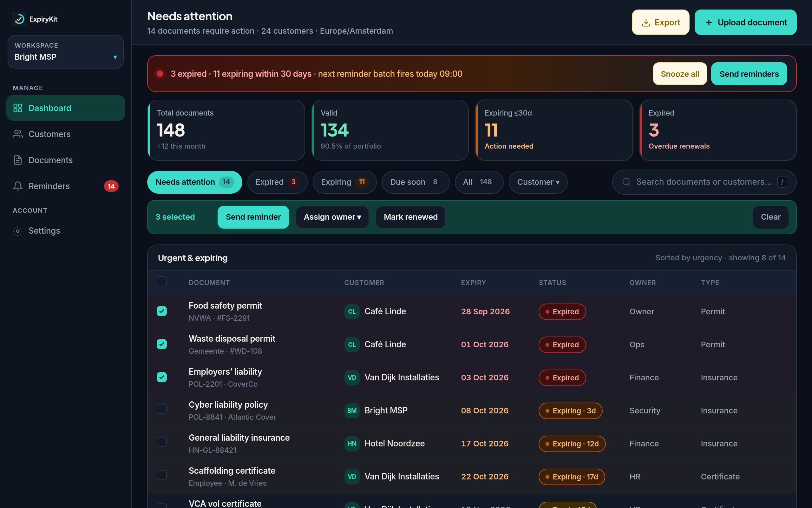The image size is (812, 508).
Task: Open the Assign owner dropdown
Action: coord(332,217)
